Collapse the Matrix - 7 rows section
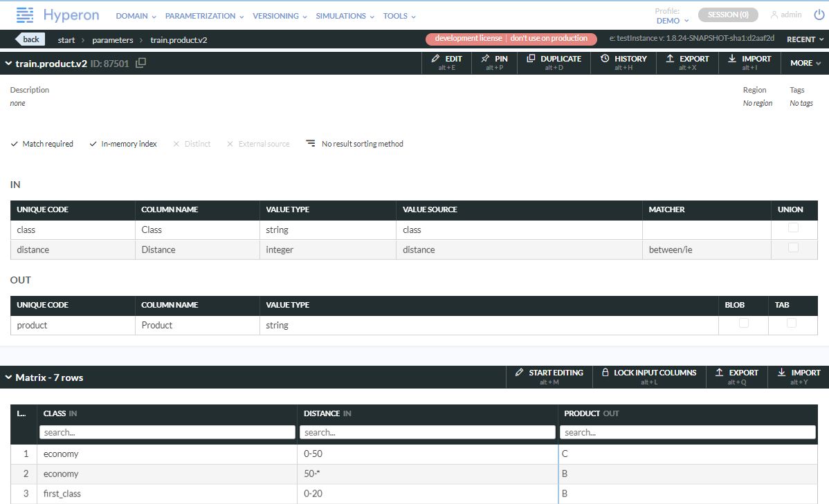The width and height of the screenshot is (829, 504). click(x=8, y=377)
